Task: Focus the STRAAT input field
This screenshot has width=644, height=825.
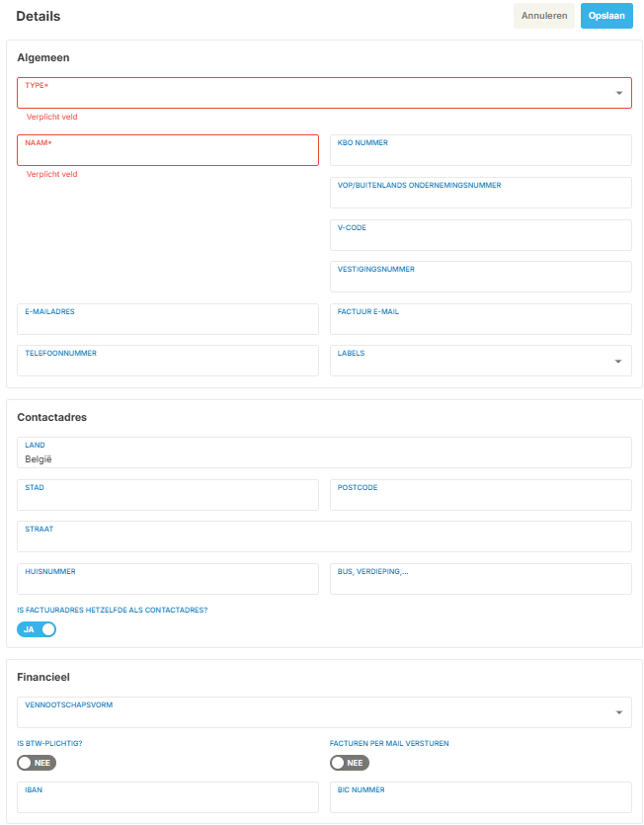Action: (324, 536)
